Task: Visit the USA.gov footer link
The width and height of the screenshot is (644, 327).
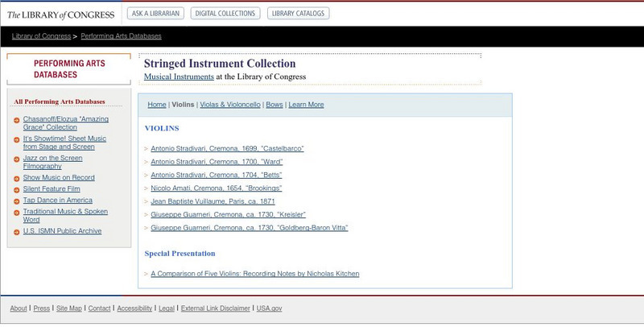Action: [x=269, y=308]
